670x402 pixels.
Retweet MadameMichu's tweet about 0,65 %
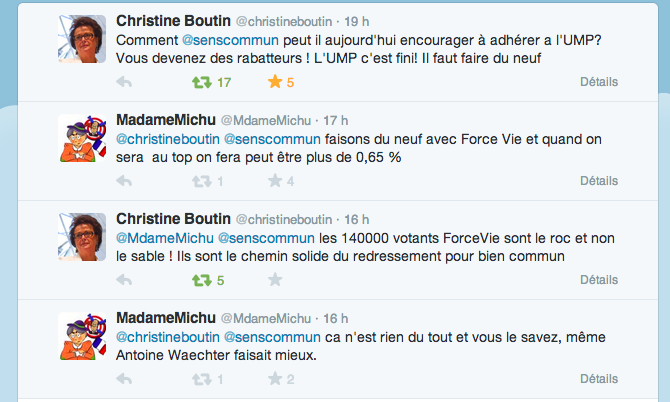[202, 181]
